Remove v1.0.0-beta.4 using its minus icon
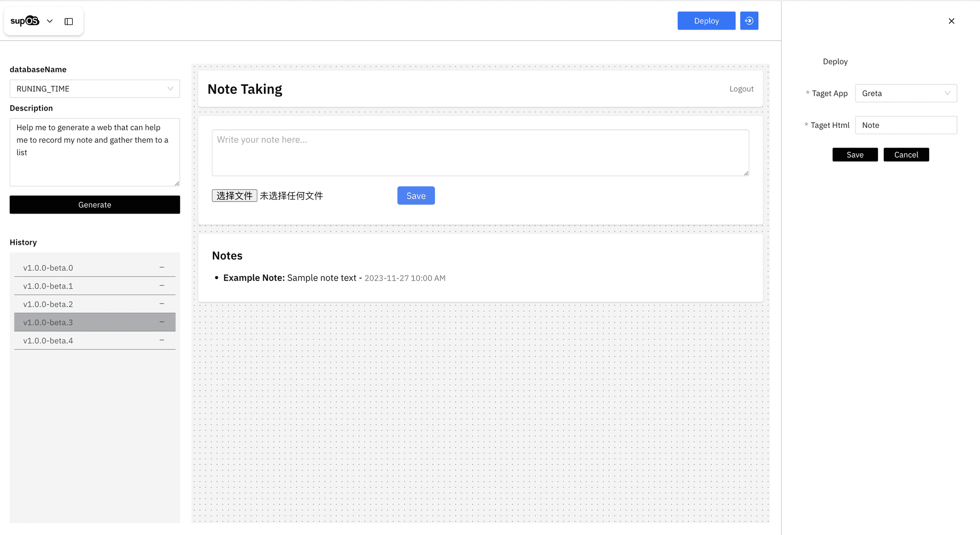The height and width of the screenshot is (535, 980). (x=162, y=340)
